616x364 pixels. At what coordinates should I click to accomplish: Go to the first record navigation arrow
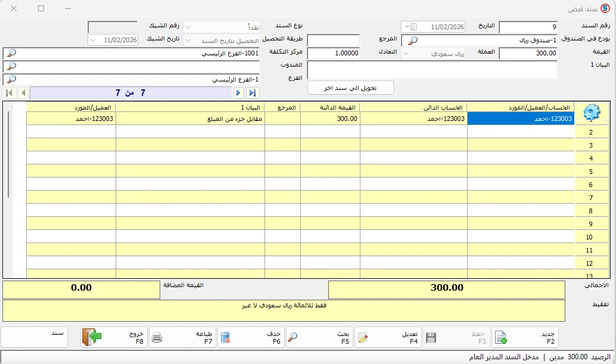[10, 93]
